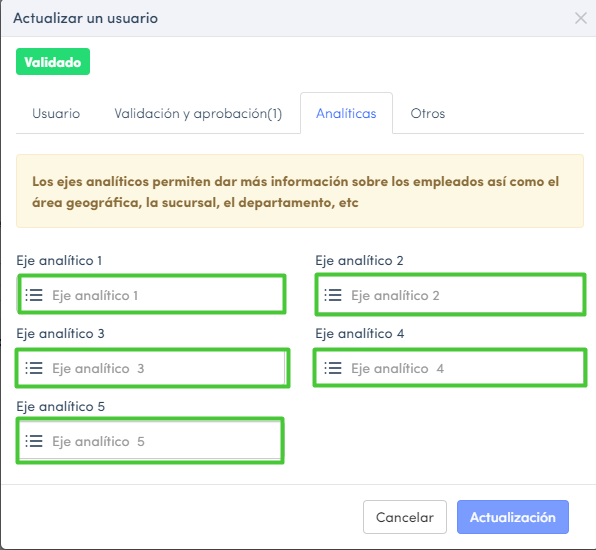Go to the Otros tab

point(428,113)
